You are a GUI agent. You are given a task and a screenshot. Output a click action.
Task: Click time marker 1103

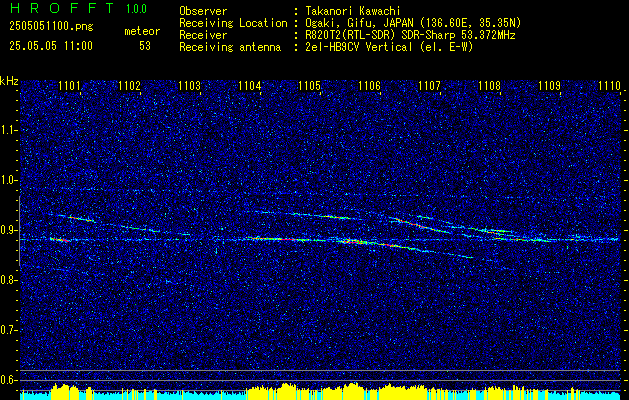[x=189, y=86]
